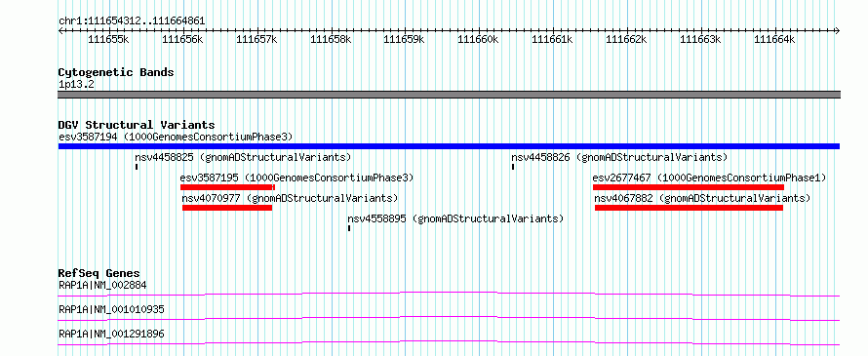This screenshot has width=868, height=356.
Task: Click the red esv3587195 variant bar
Action: [227, 187]
